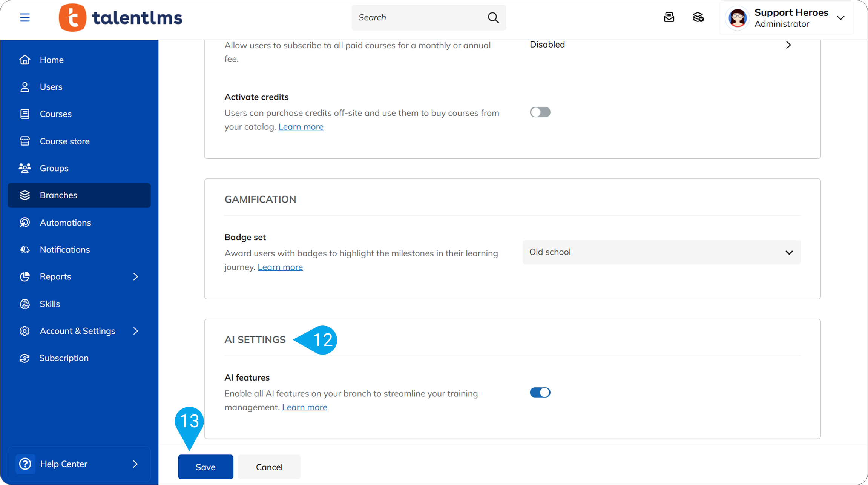
Task: Go to the Users menu item
Action: [51, 87]
